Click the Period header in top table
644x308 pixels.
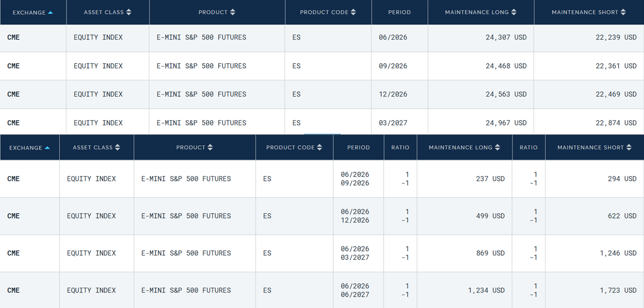click(400, 12)
